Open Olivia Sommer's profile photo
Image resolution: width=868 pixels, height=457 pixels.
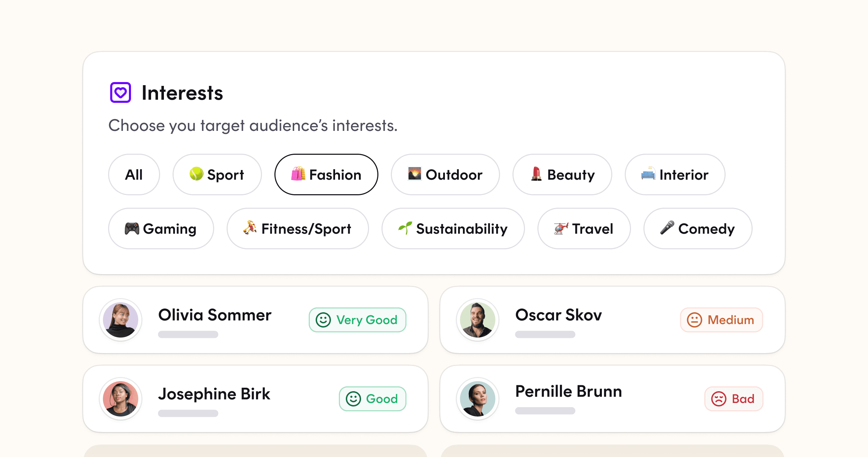click(x=121, y=320)
